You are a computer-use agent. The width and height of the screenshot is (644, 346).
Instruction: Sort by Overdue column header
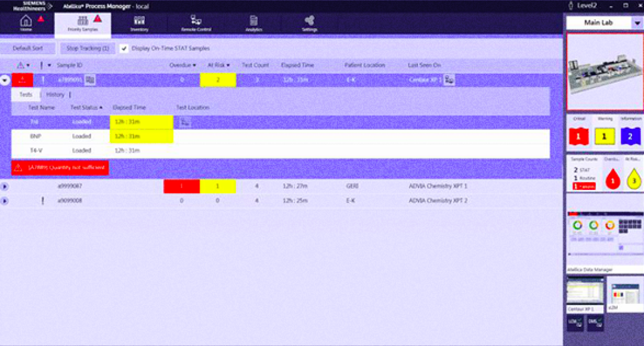182,65
